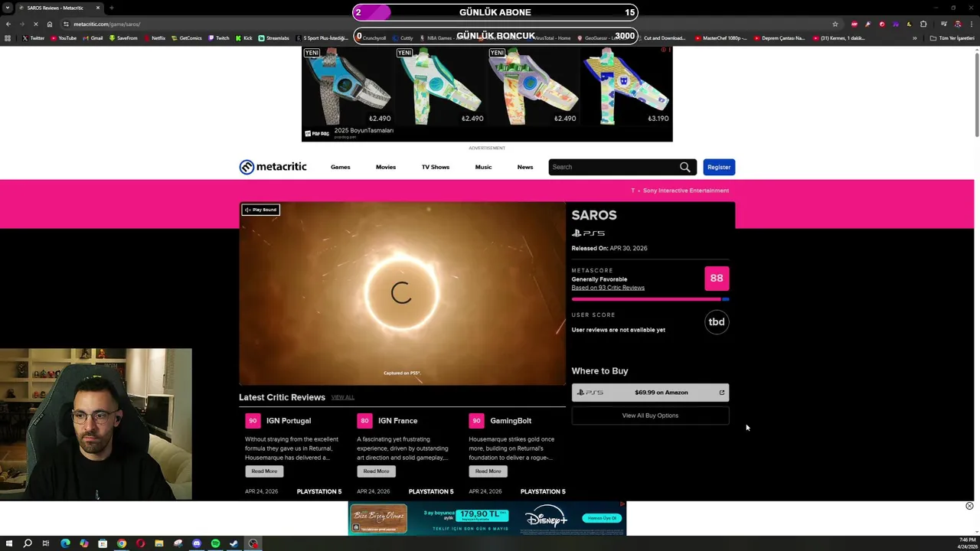
Task: Open the SaveFrom bookmark
Action: point(123,37)
